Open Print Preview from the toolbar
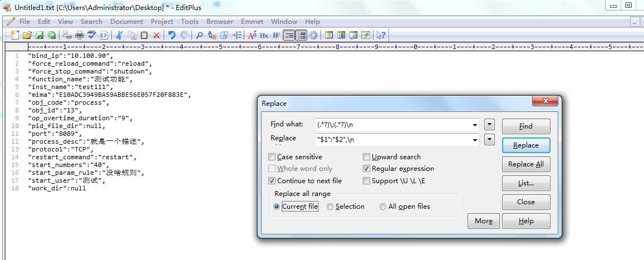The height and width of the screenshot is (260, 644). click(67, 35)
